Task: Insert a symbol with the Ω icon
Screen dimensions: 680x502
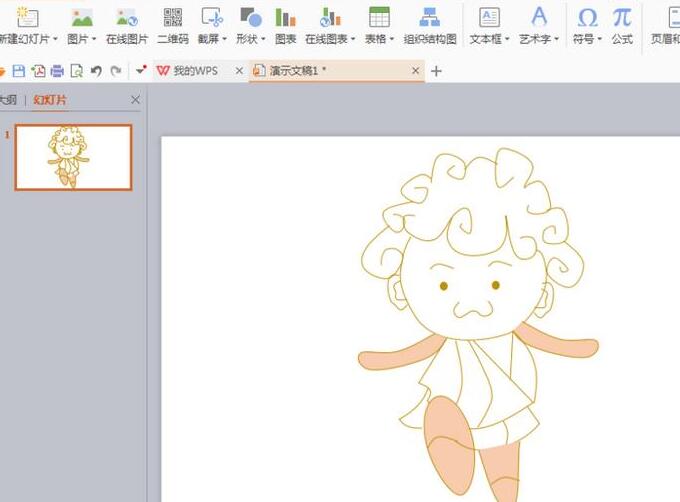Action: tap(588, 17)
